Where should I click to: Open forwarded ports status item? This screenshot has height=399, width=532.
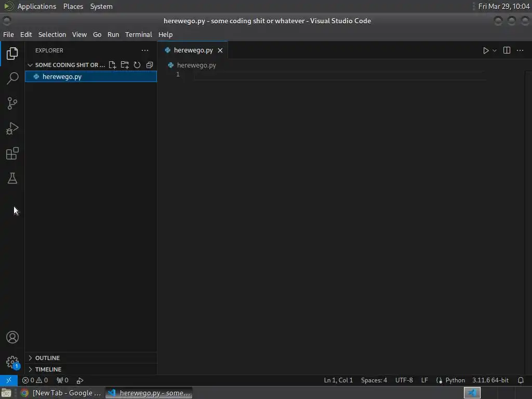[62, 380]
